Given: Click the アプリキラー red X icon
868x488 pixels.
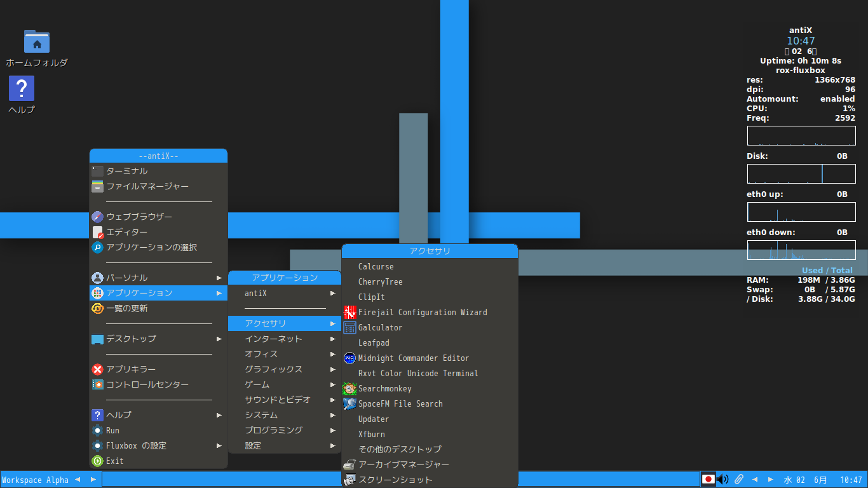Looking at the screenshot, I should pos(97,369).
